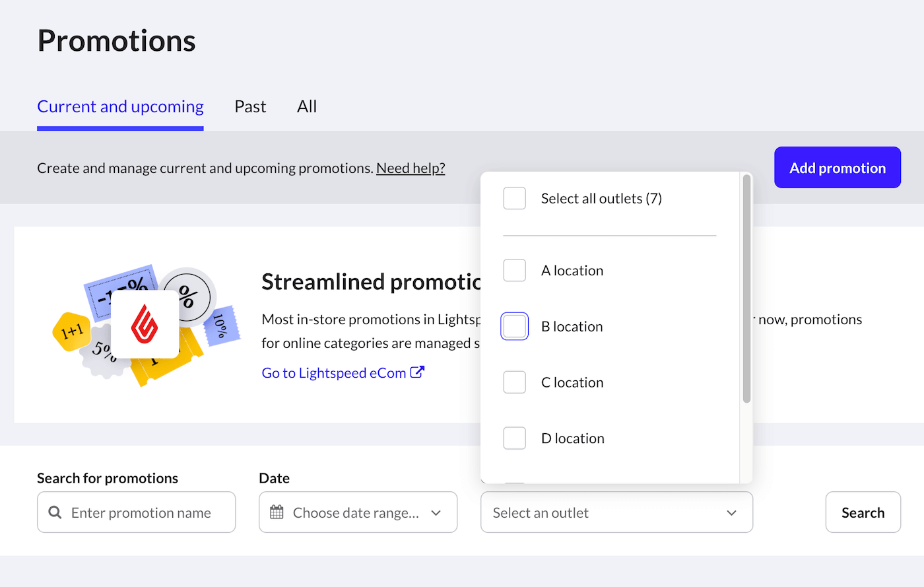Open the All promotions tab

pyautogui.click(x=306, y=106)
